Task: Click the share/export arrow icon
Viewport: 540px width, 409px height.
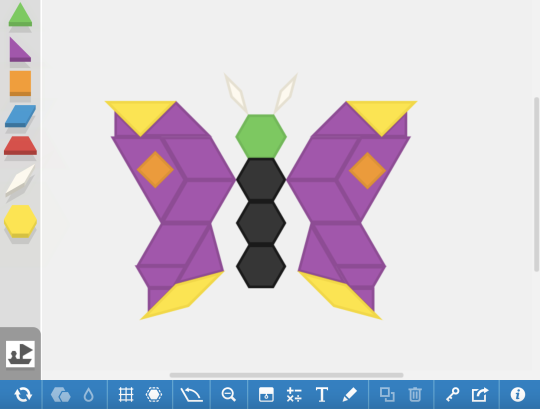Action: pos(480,395)
